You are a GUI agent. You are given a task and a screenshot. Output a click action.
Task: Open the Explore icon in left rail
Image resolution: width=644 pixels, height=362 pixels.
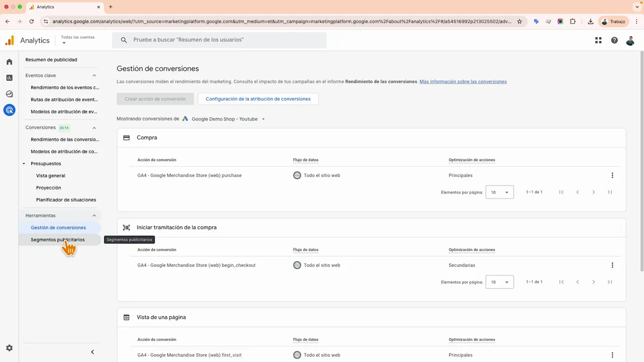point(9,94)
